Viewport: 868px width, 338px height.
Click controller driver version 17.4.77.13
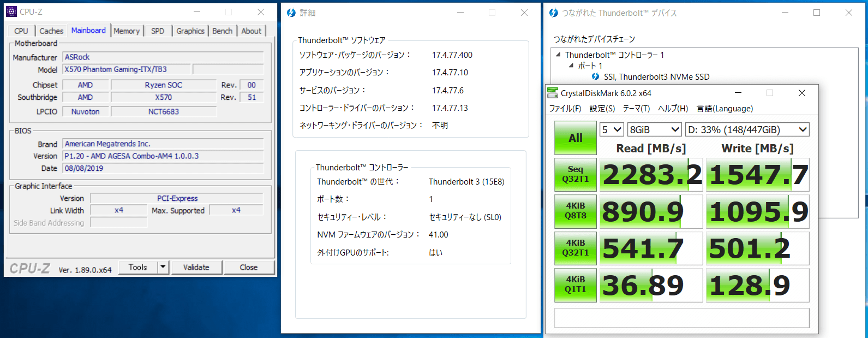click(x=450, y=108)
